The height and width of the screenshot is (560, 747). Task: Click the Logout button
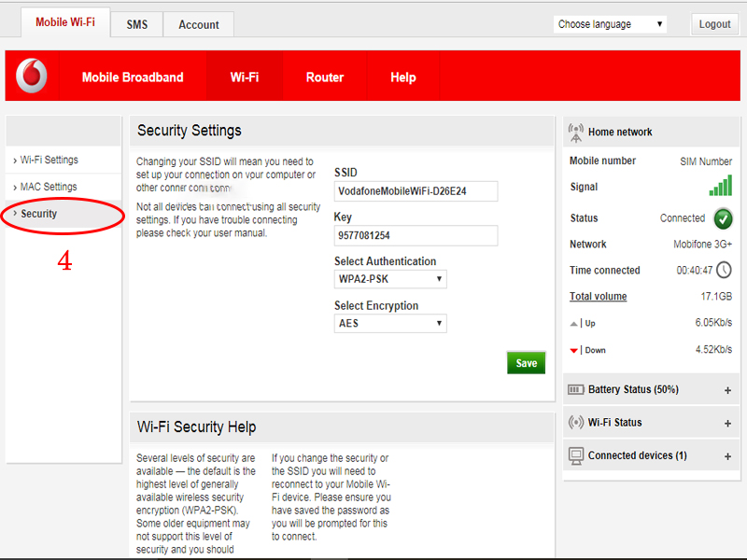click(714, 24)
